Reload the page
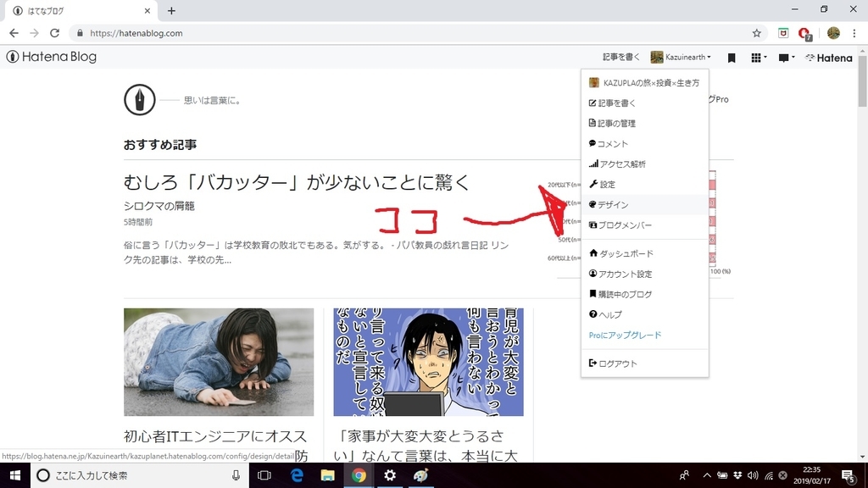Viewport: 868px width, 488px height. [54, 33]
